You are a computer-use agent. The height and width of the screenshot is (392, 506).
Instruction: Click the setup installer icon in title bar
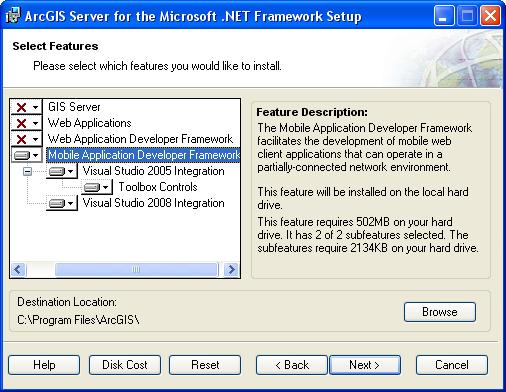pyautogui.click(x=13, y=16)
